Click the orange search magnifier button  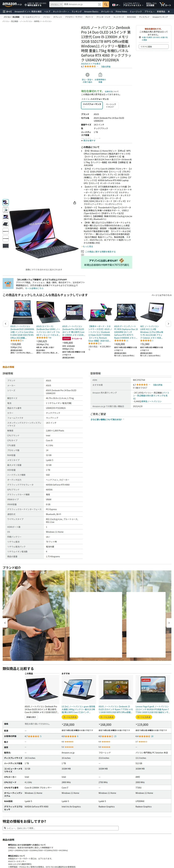106,4
